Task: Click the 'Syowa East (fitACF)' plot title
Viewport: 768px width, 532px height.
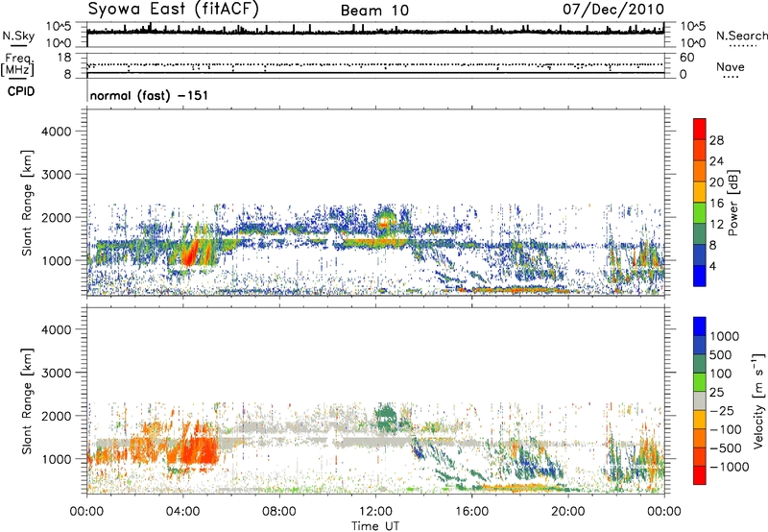Action: 174,9
